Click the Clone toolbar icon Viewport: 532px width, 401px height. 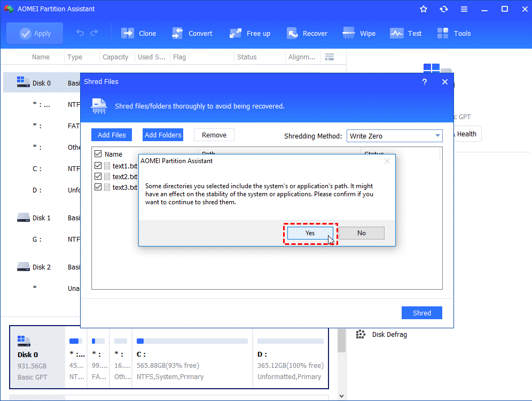point(128,33)
